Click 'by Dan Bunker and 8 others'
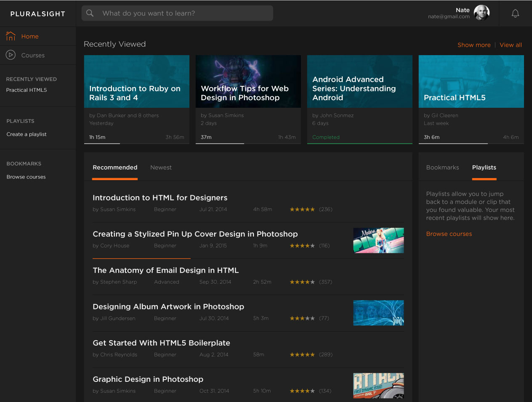 [x=124, y=115]
